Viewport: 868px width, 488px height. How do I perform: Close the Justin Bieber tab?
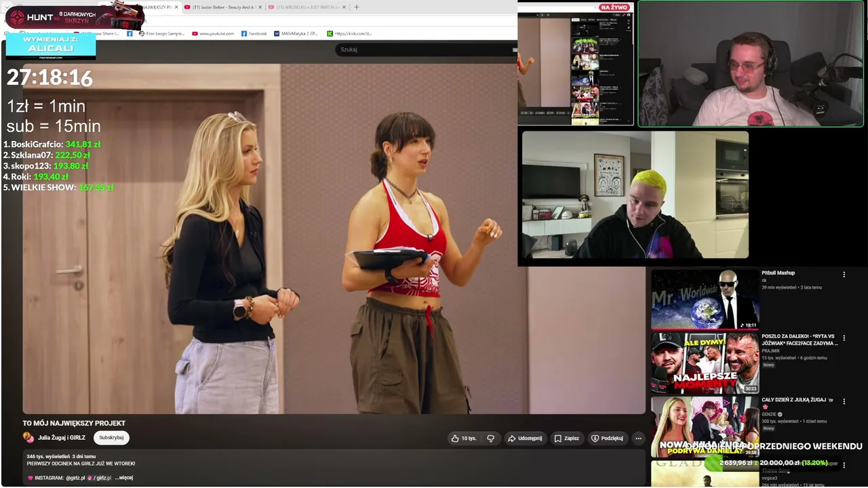pos(260,7)
